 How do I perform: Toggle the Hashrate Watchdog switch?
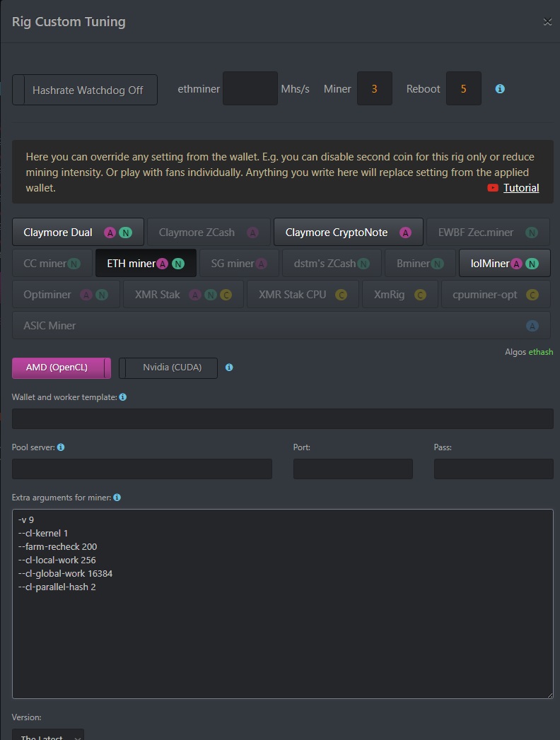(x=85, y=90)
